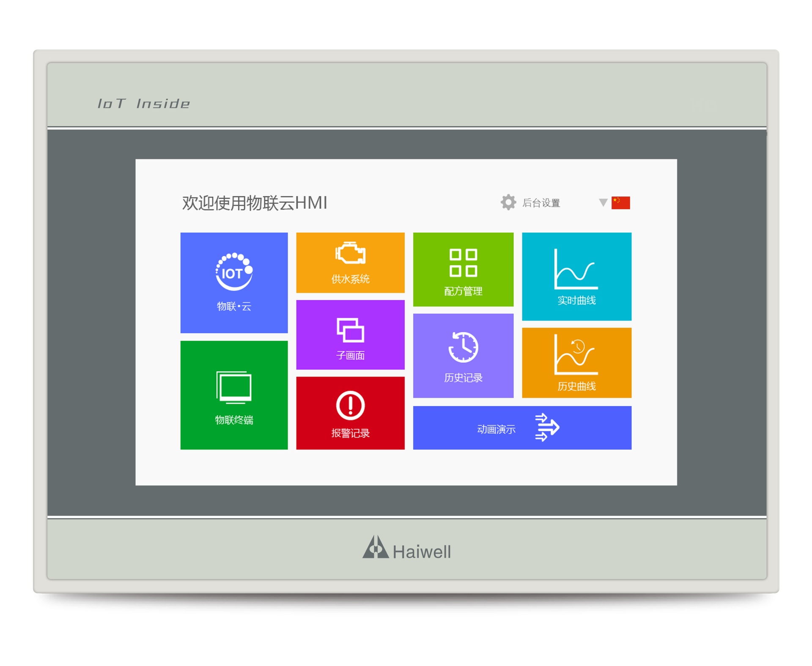Open the 物联·云 IoT cloud tile
The image size is (812, 666).
[234, 282]
